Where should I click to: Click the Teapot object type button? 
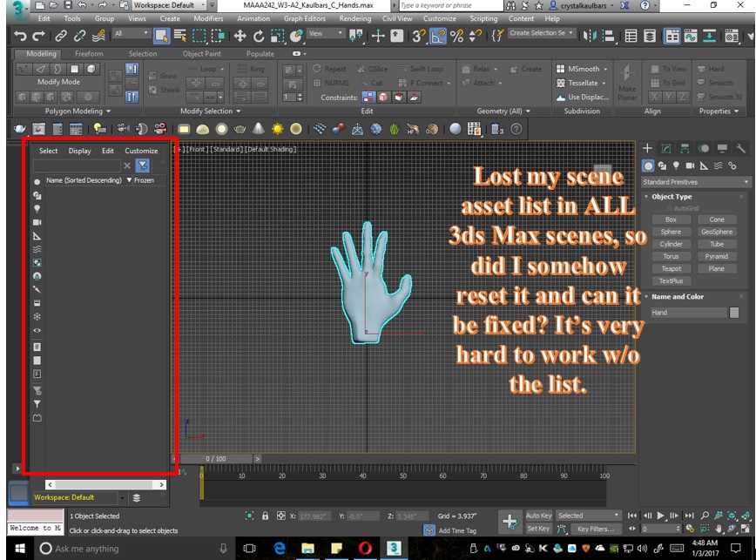[x=671, y=268]
